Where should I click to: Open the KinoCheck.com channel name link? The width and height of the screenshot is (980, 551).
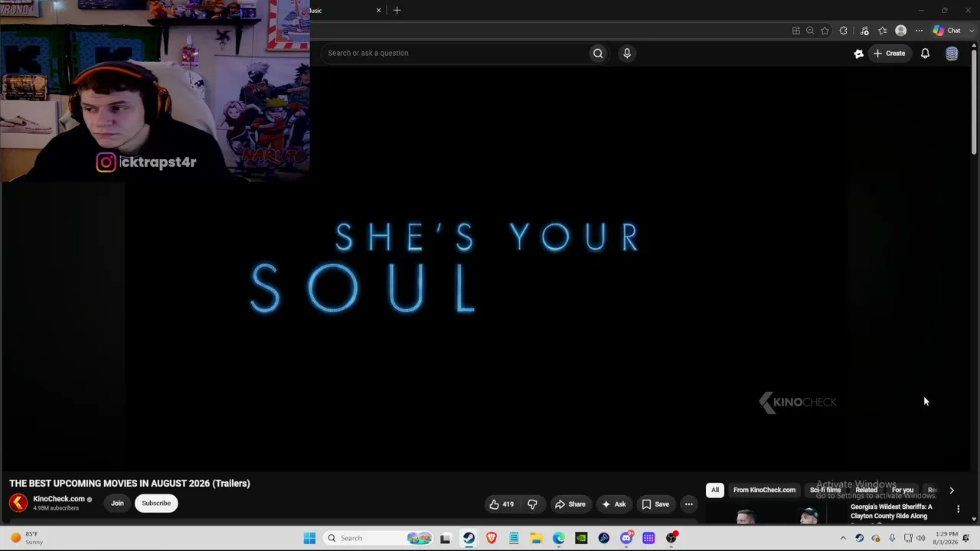click(59, 499)
